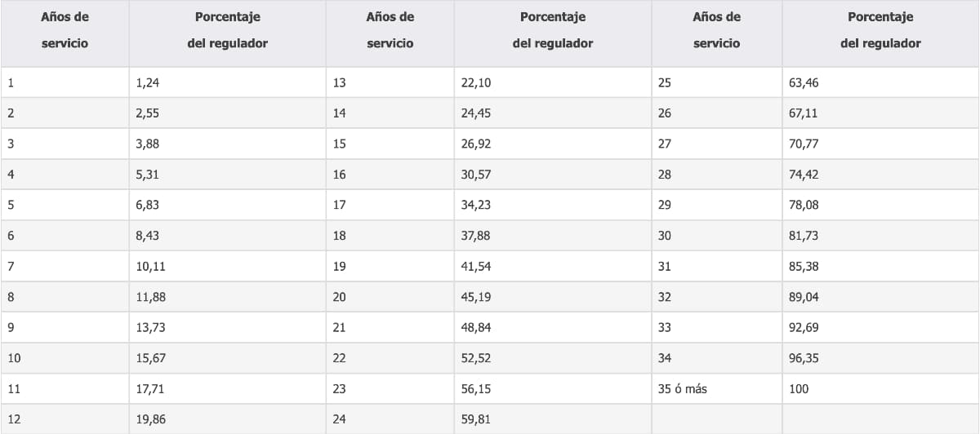Select the 6,83 percentage cell
Image resolution: width=980 pixels, height=434 pixels.
click(148, 205)
